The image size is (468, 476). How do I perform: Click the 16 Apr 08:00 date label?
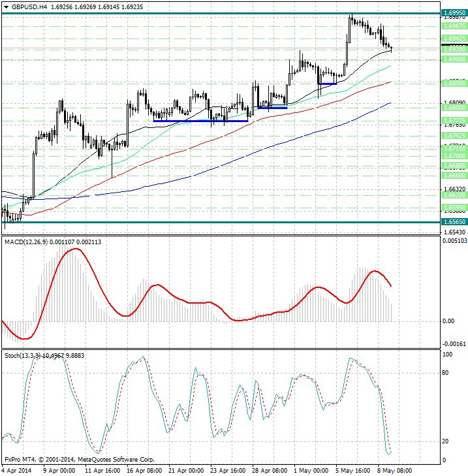[x=144, y=471]
